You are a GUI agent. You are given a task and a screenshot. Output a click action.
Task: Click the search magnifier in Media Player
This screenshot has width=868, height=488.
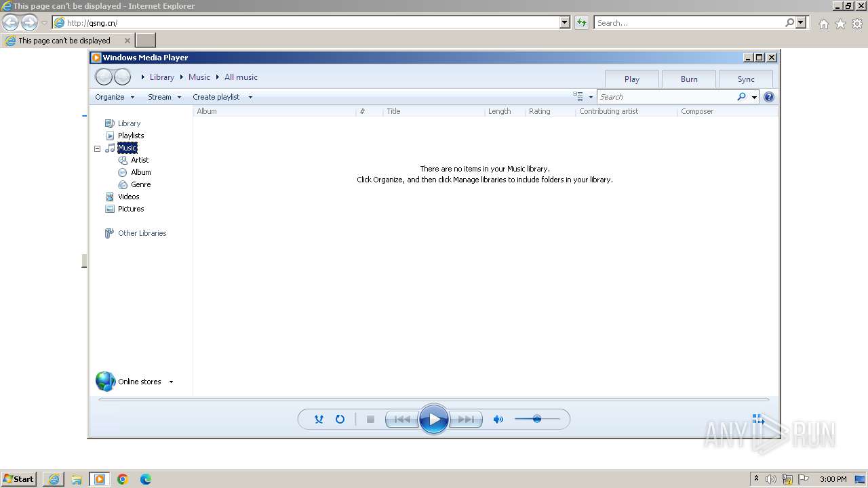pyautogui.click(x=741, y=97)
